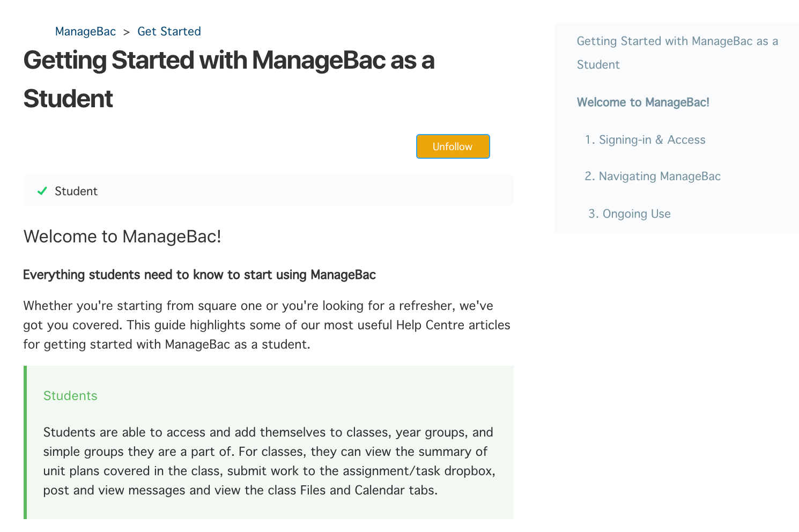Click the orange Unfollow button

tap(453, 146)
